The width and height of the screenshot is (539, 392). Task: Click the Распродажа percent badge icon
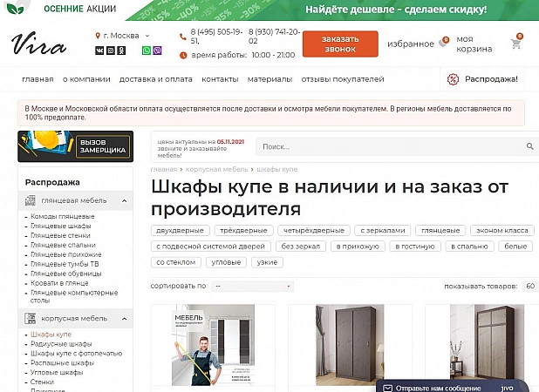pos(453,79)
